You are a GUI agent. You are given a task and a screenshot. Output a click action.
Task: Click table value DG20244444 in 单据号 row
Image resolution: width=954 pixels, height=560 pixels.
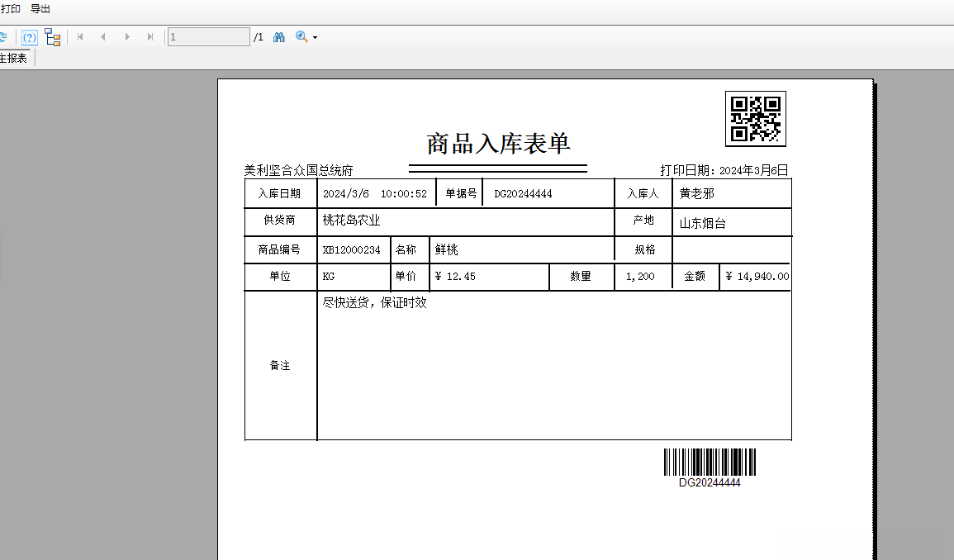pos(523,193)
